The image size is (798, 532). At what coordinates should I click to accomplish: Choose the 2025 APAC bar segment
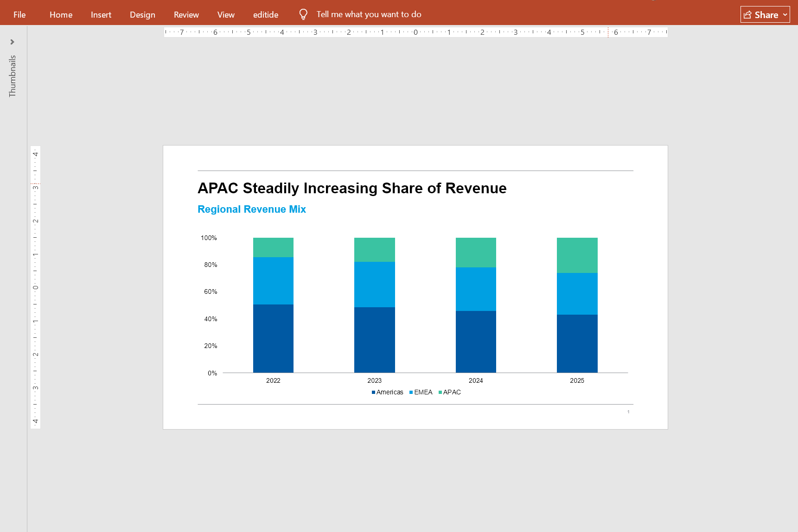point(577,255)
